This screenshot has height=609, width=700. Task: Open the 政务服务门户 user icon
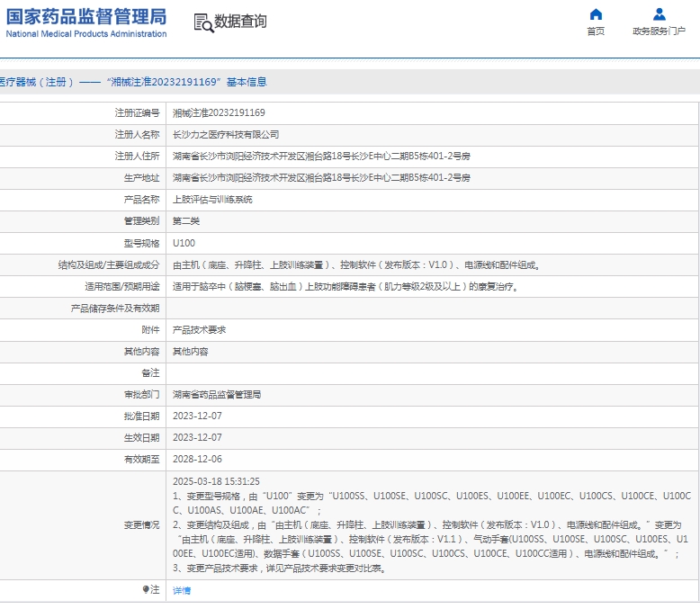659,14
